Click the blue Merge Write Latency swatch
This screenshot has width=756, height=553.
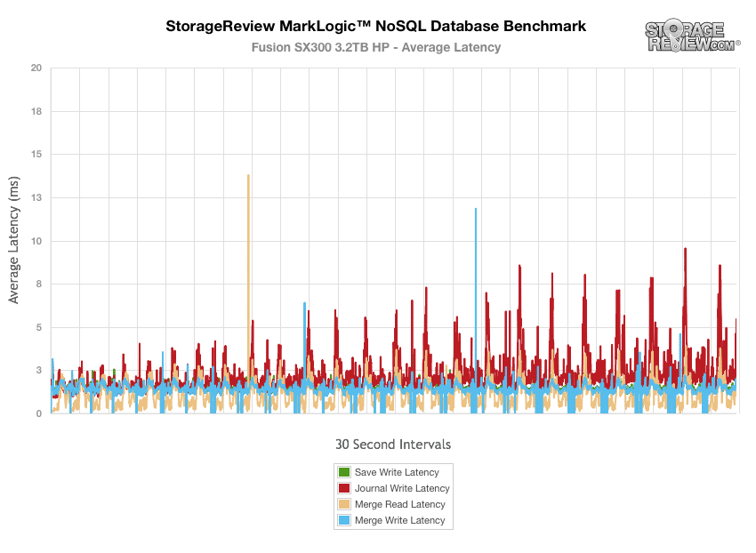tap(344, 520)
